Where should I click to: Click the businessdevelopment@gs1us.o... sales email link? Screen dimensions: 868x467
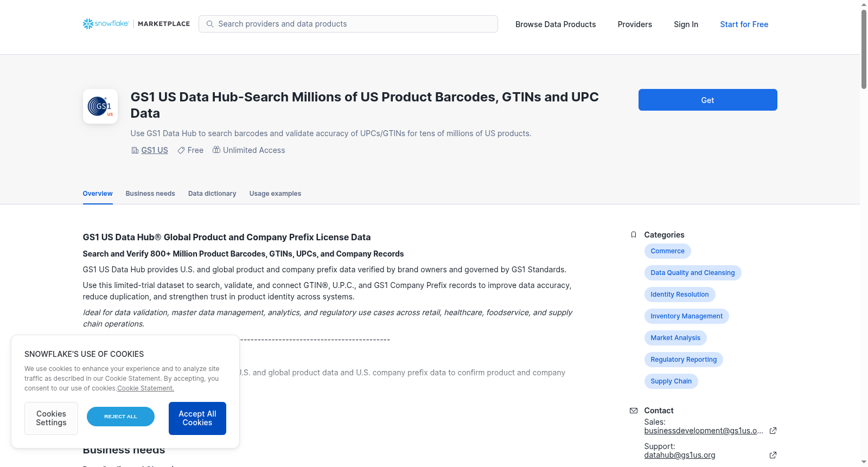(704, 431)
